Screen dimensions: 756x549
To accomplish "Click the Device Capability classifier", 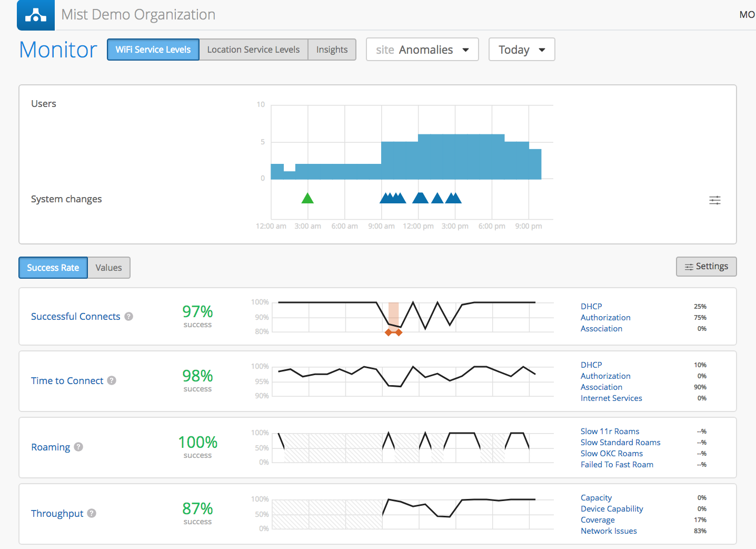I will click(612, 508).
